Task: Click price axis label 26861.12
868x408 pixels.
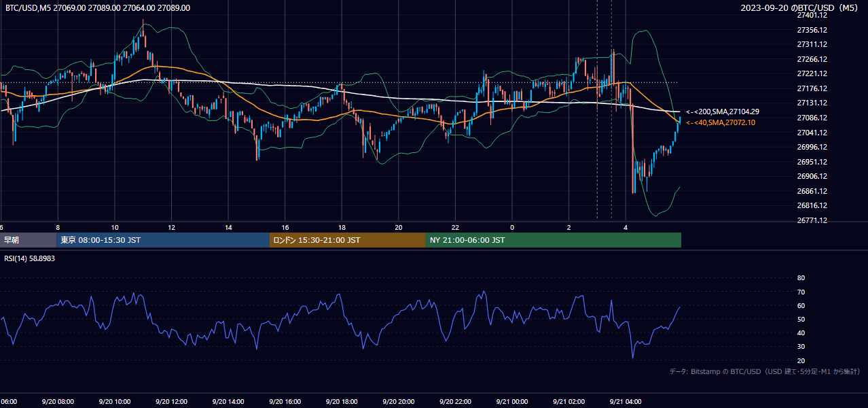Action: click(812, 191)
